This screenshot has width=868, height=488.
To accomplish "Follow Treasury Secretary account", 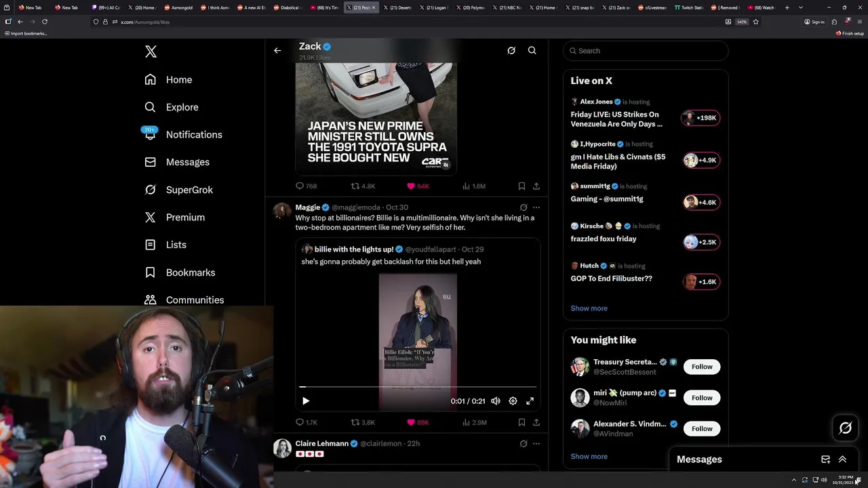I will [x=702, y=367].
